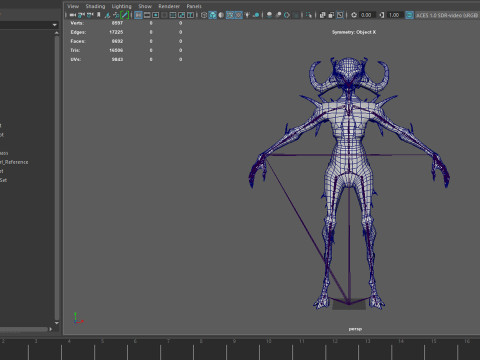The width and height of the screenshot is (480, 360).
Task: Toggle the Safe Action overlay button
Action: 181,15
